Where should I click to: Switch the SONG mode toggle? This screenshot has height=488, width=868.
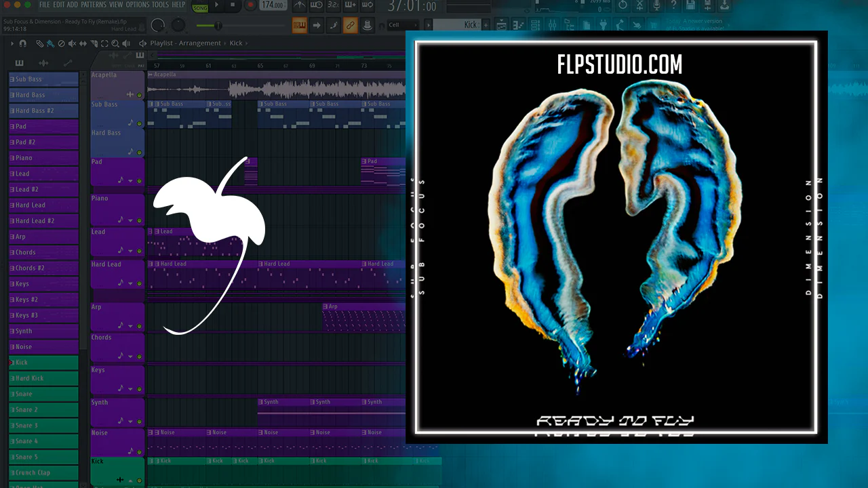click(x=200, y=7)
